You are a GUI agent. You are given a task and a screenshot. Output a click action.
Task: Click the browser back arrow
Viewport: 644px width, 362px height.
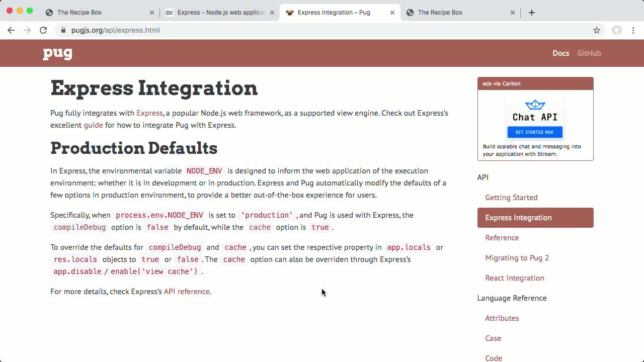[x=11, y=30]
